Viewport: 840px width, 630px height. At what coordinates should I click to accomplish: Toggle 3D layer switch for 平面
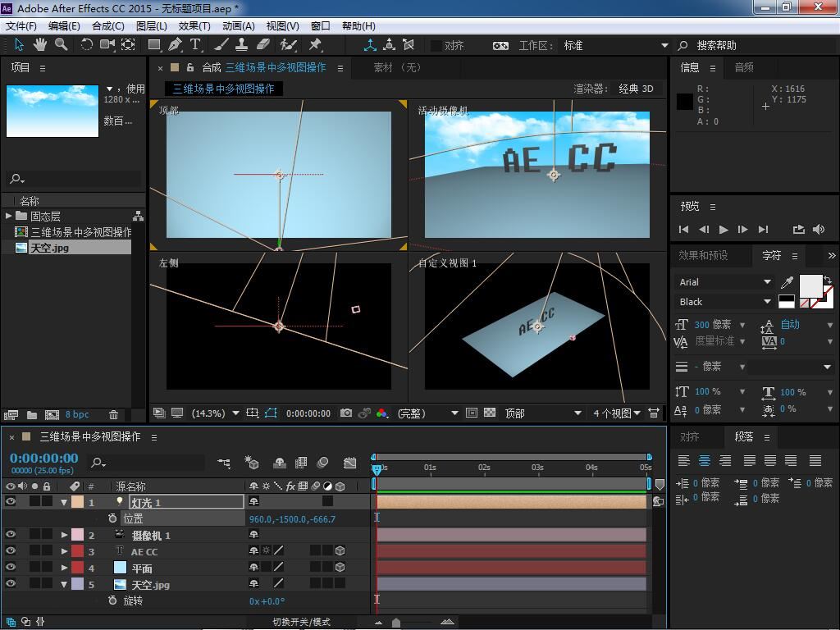pyautogui.click(x=340, y=567)
